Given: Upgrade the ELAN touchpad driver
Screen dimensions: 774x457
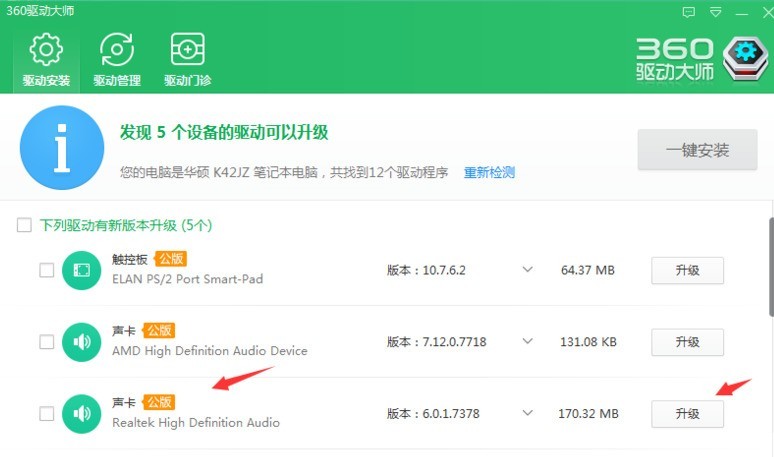Looking at the screenshot, I should (688, 270).
